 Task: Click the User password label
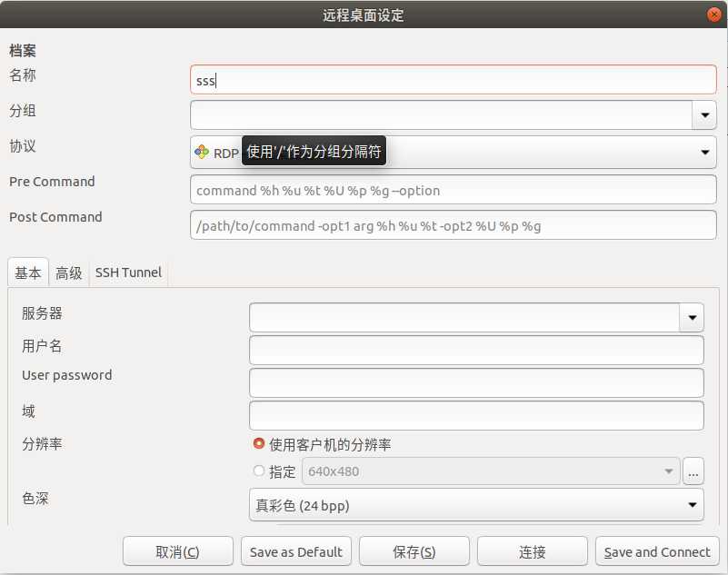(x=67, y=375)
